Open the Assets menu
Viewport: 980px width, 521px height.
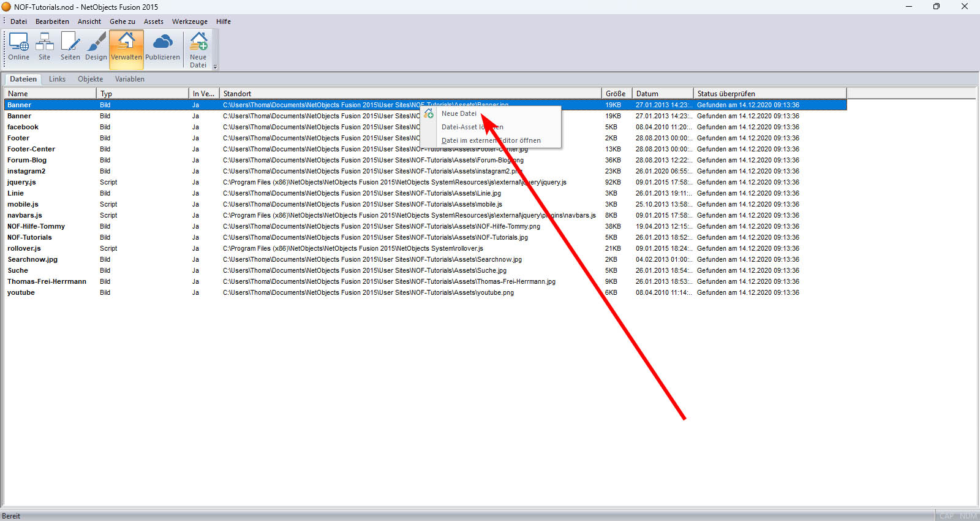tap(153, 21)
